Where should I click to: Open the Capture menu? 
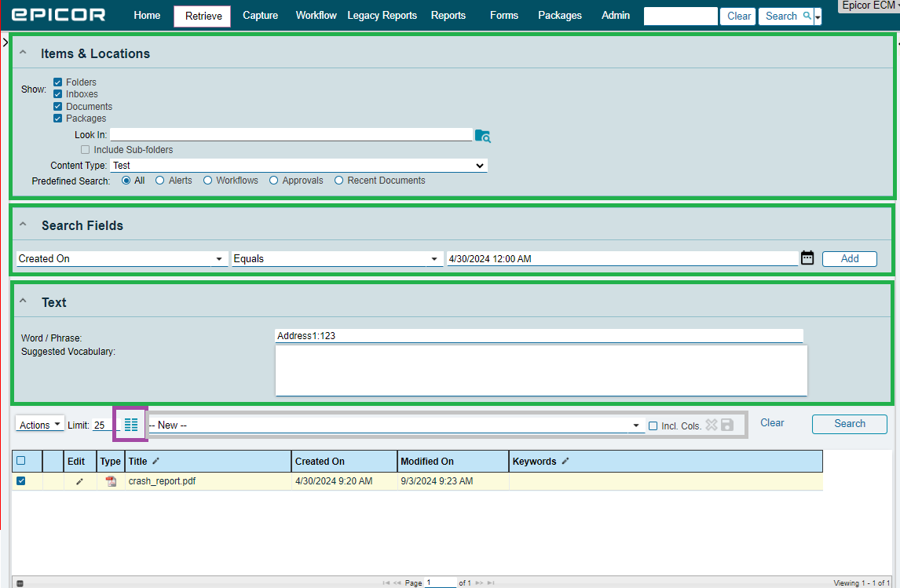point(260,16)
